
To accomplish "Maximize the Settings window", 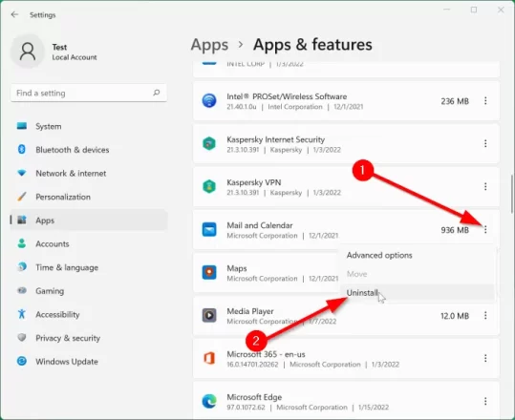I will point(474,10).
